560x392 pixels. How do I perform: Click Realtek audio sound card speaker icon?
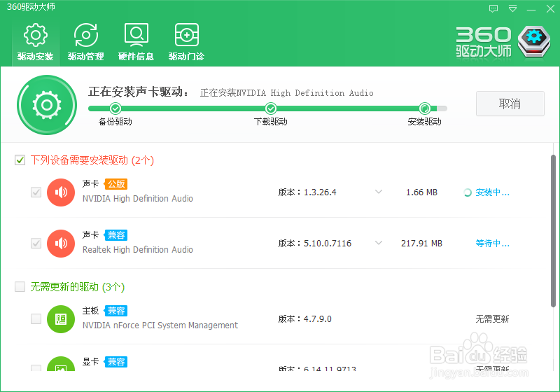pos(61,244)
